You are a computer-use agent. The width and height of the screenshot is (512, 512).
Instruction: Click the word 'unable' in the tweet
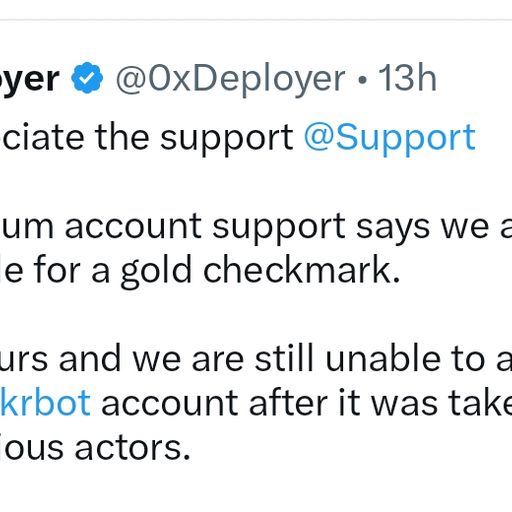(383, 358)
